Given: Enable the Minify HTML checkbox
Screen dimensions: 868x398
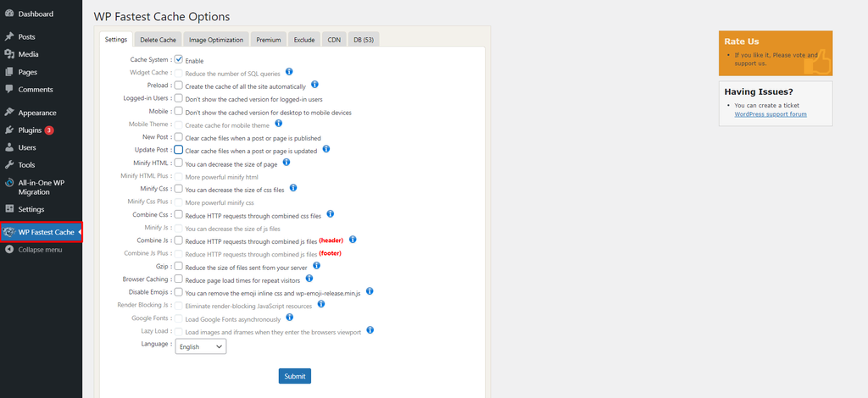Looking at the screenshot, I should coord(179,163).
